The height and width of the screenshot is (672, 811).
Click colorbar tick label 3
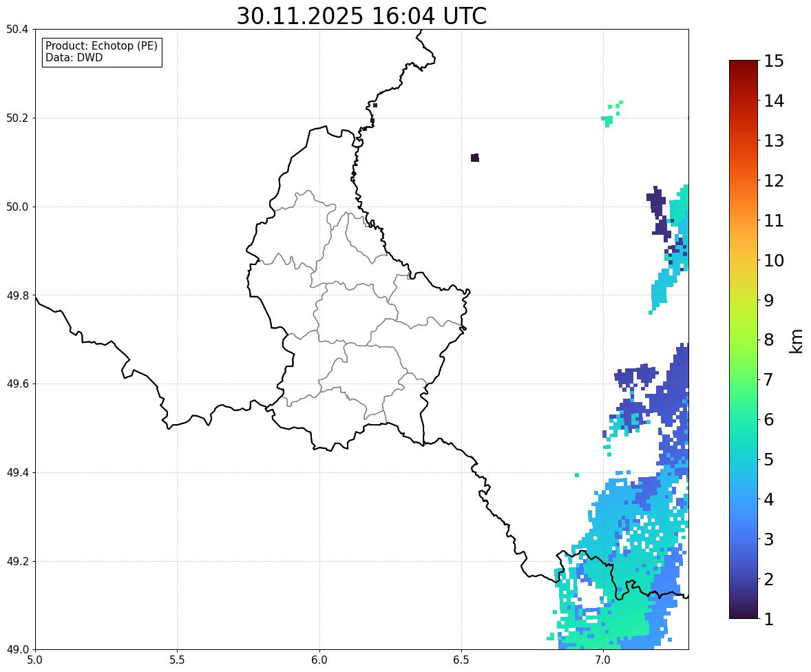(x=769, y=539)
